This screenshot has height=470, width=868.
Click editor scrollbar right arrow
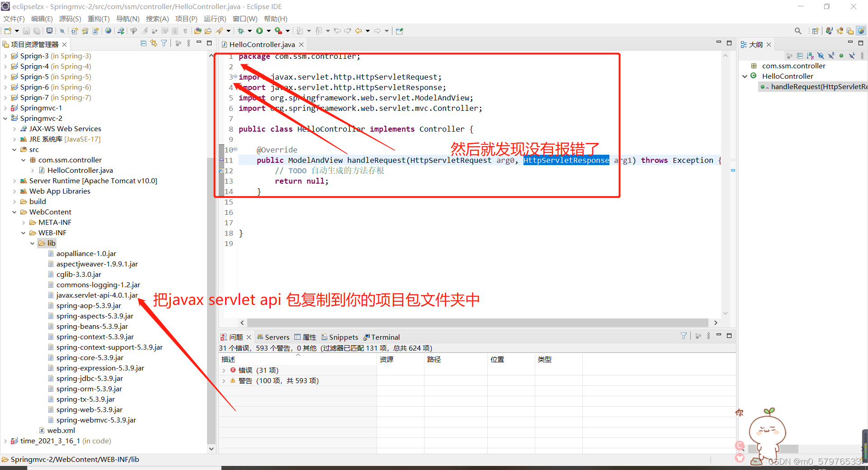pos(716,323)
